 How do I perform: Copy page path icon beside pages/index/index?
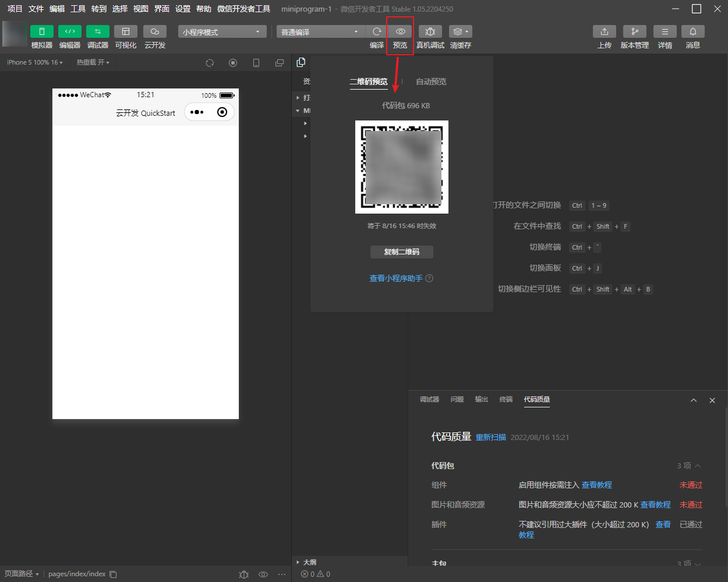[113, 574]
